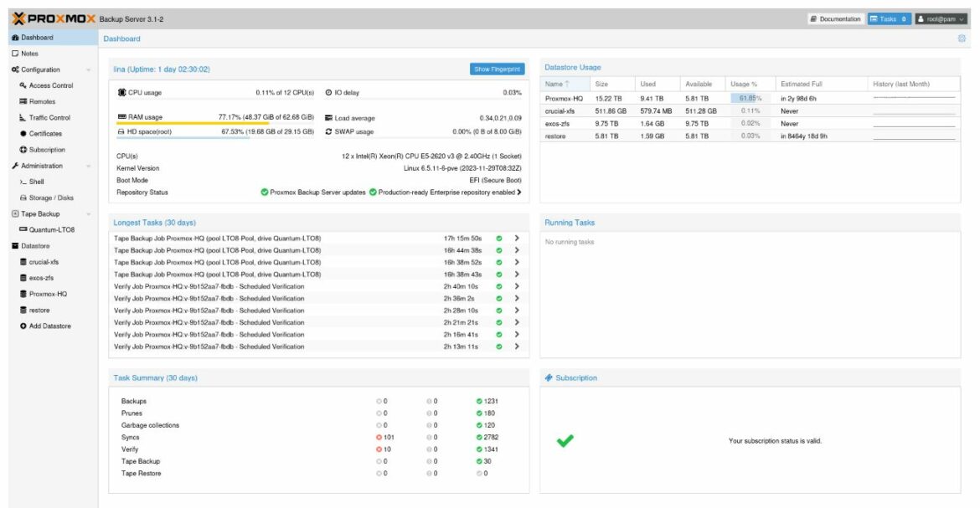Open the dashboard settings gear icon
The image size is (980, 508).
pyautogui.click(x=962, y=38)
